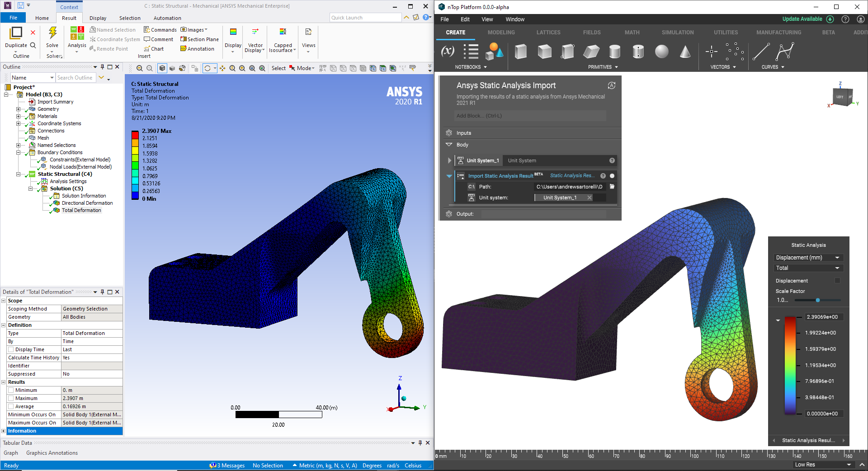
Task: Click the 3 Messages status entry
Action: coord(227,466)
